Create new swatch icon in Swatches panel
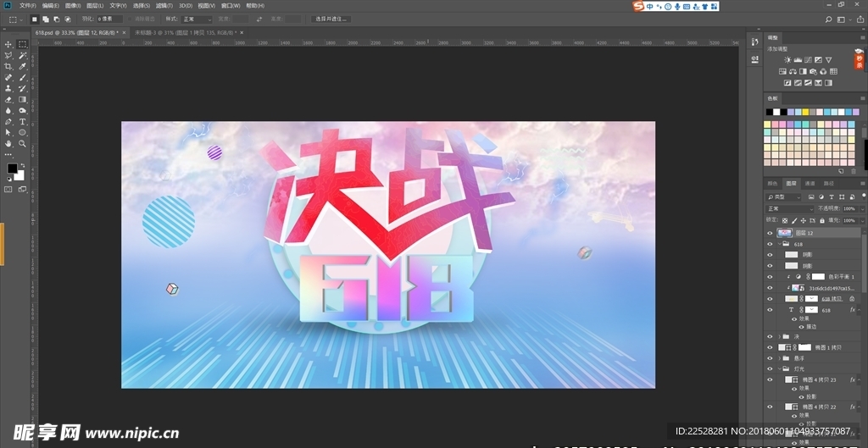Image resolution: width=868 pixels, height=448 pixels. [841, 172]
